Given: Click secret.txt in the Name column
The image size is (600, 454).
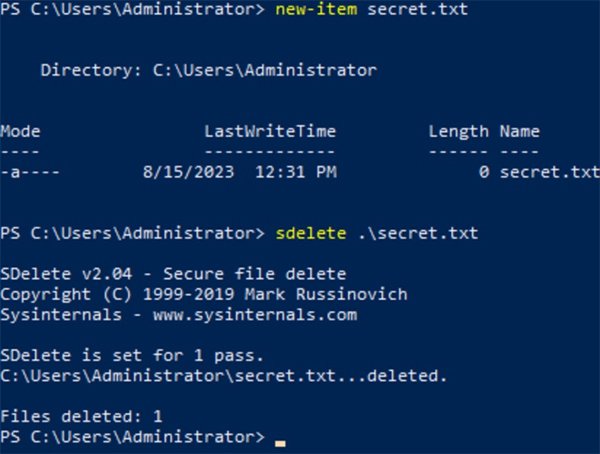Looking at the screenshot, I should click(549, 172).
